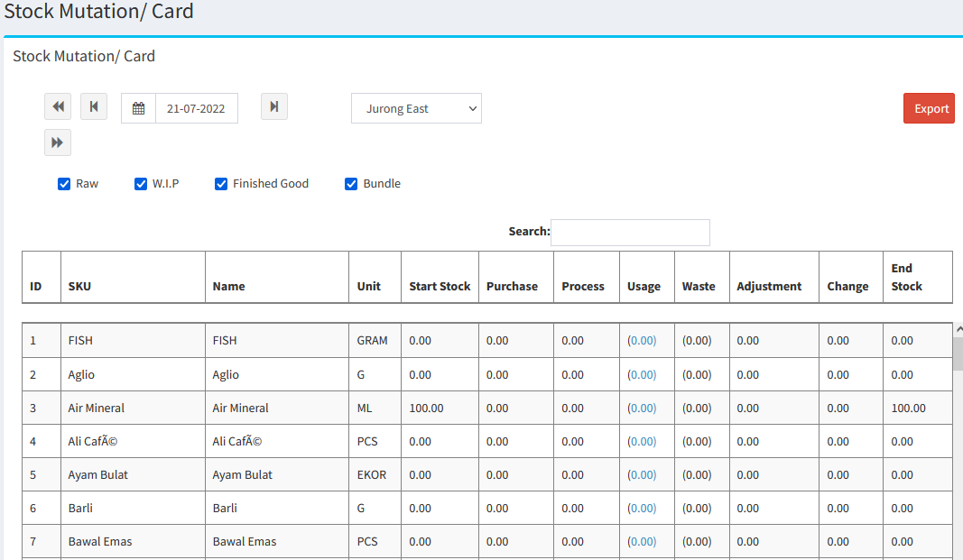Viewport: 963px width, 560px height.
Task: Open the Barli row usage link
Action: click(642, 508)
